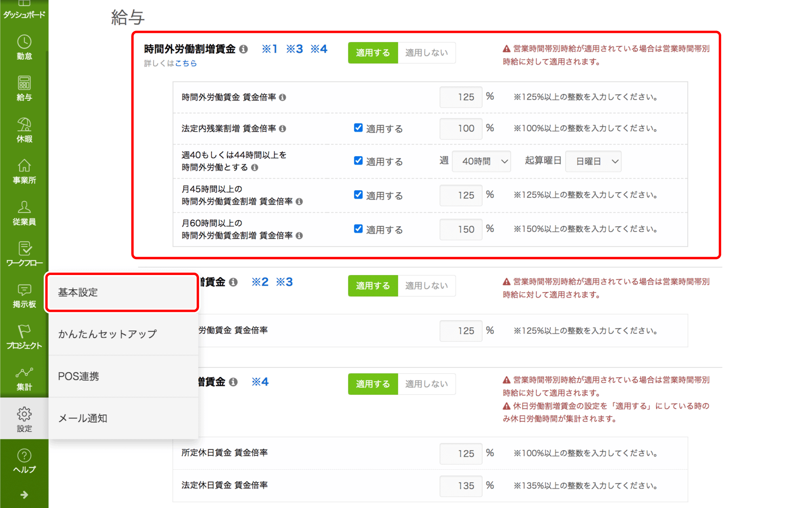The height and width of the screenshot is (508, 812).
Task: Click ※4 note link in first heading
Action: pyautogui.click(x=319, y=49)
